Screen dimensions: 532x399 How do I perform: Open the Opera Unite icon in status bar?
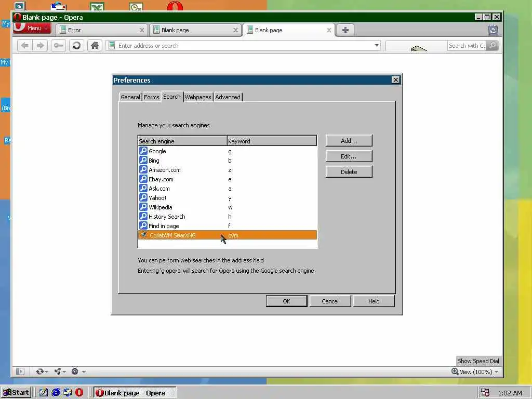[57, 371]
